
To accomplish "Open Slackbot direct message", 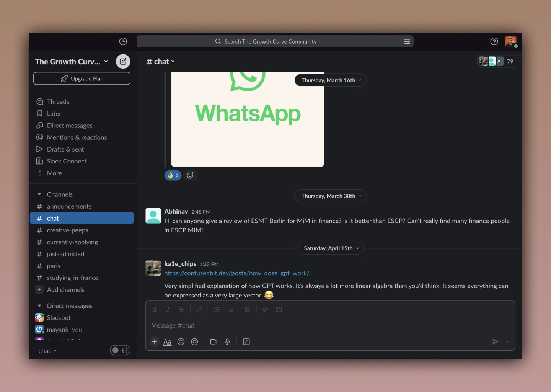I will (x=82, y=318).
